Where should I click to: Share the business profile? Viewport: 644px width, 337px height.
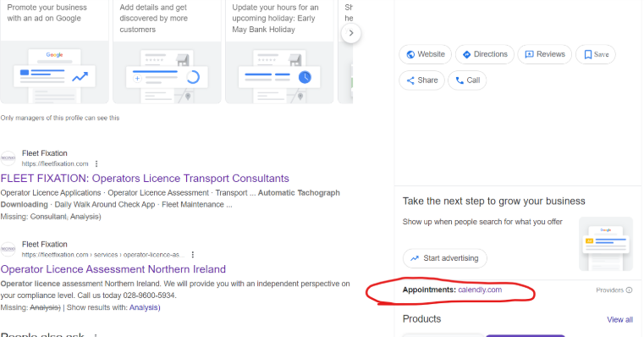click(x=421, y=80)
